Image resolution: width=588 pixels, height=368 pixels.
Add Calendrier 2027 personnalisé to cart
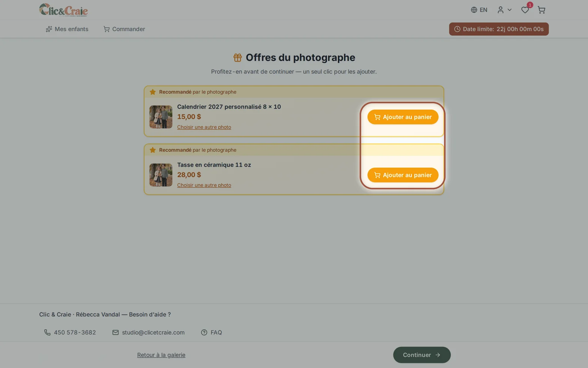403,117
